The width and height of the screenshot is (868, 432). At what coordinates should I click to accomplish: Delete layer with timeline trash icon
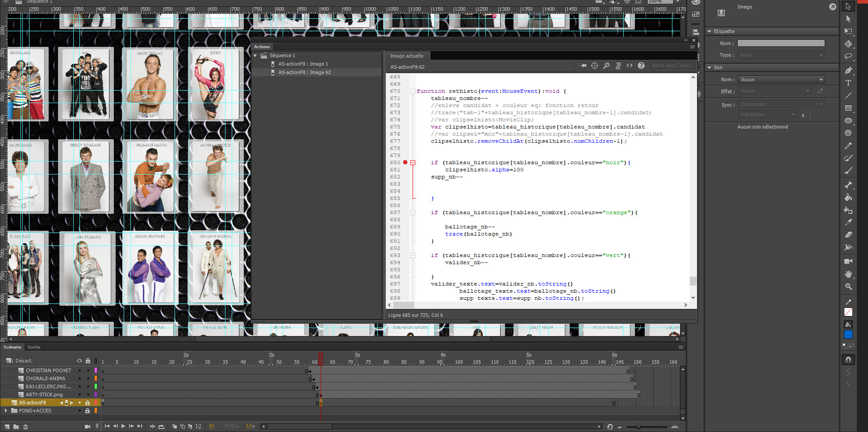coord(26,427)
